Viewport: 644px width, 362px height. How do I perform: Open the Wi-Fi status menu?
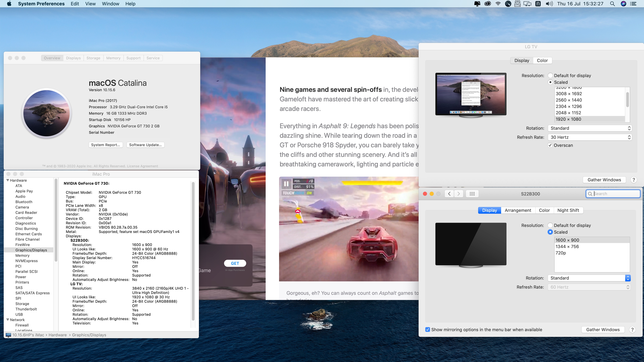pos(498,4)
